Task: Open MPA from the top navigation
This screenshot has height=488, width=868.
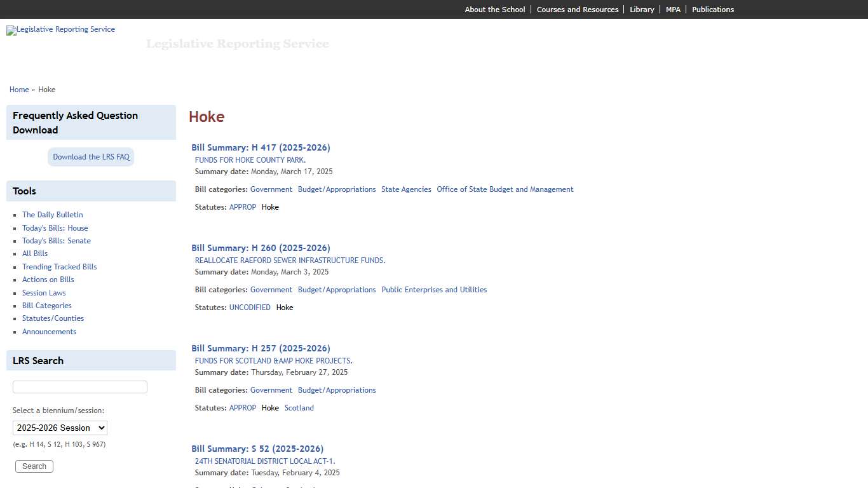Action: pos(673,9)
